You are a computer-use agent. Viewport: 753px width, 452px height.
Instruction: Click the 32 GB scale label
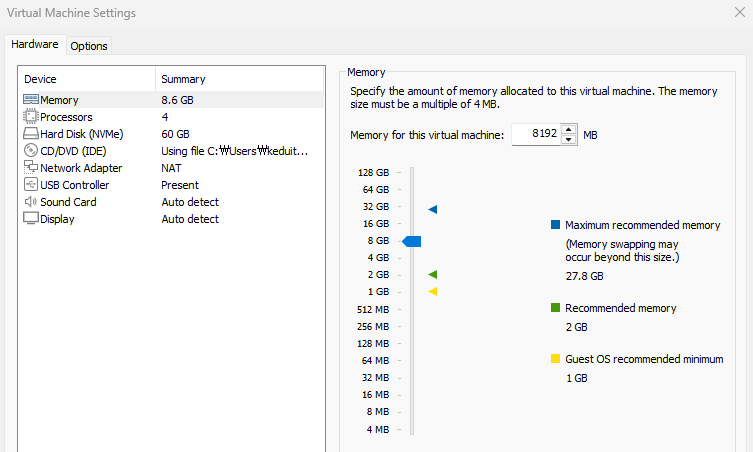376,207
